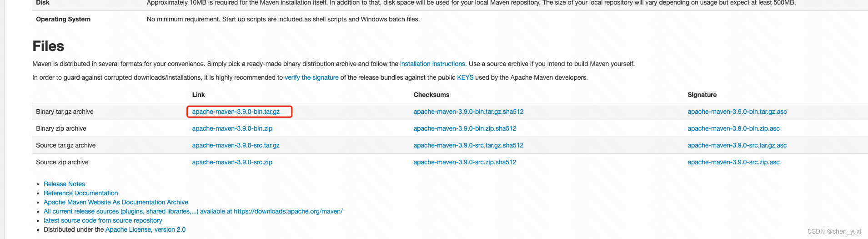Open the bin.tar.gz.sha512 checksum link

click(468, 112)
